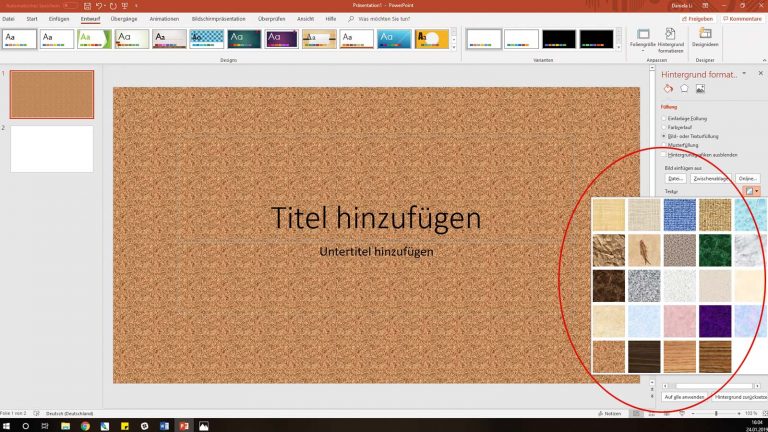Select Farbverlauf fill radio option

tap(664, 127)
